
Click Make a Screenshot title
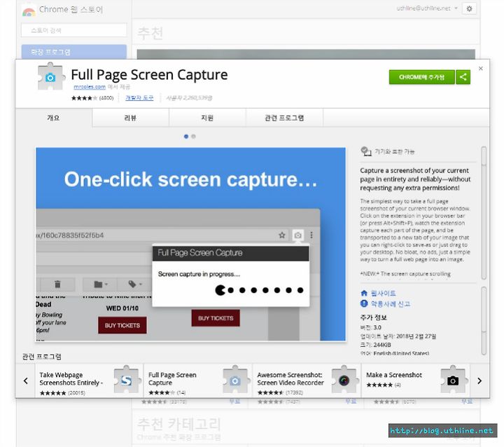point(393,375)
